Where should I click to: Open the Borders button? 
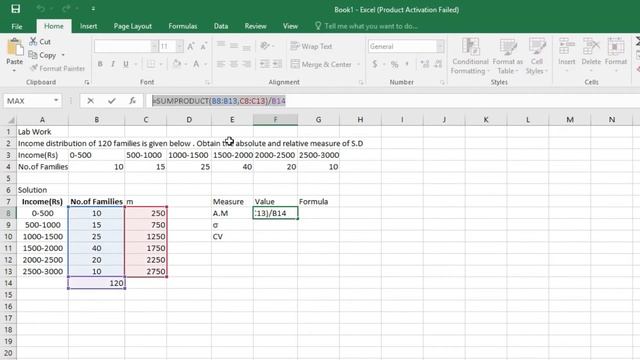pos(151,64)
